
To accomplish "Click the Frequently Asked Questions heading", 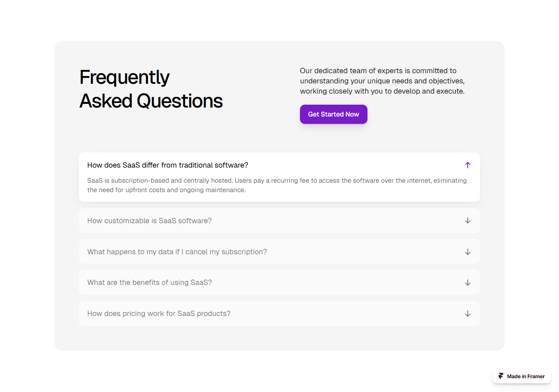I will tap(151, 89).
